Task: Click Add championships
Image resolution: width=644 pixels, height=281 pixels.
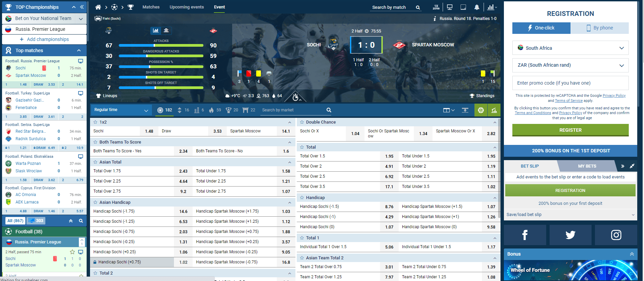Action: (x=44, y=39)
